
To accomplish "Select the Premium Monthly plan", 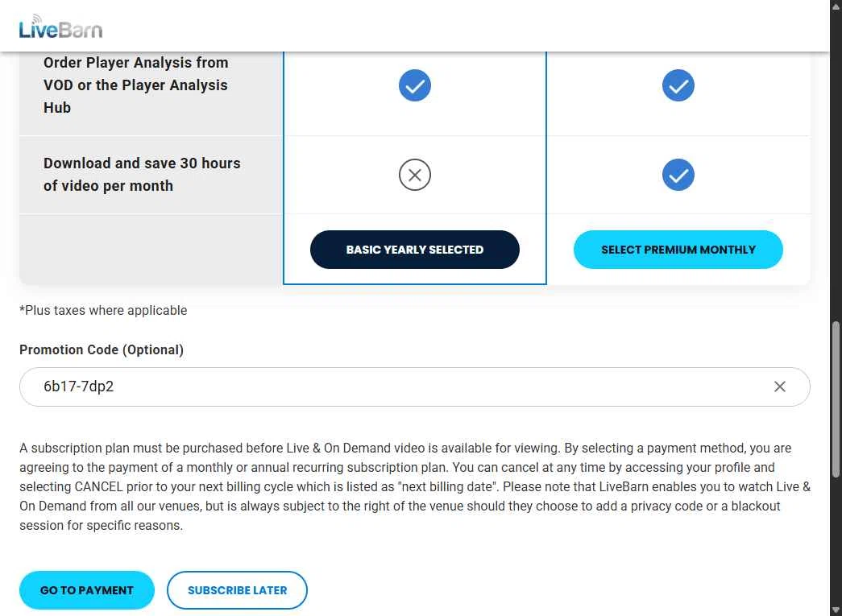I will pos(678,250).
